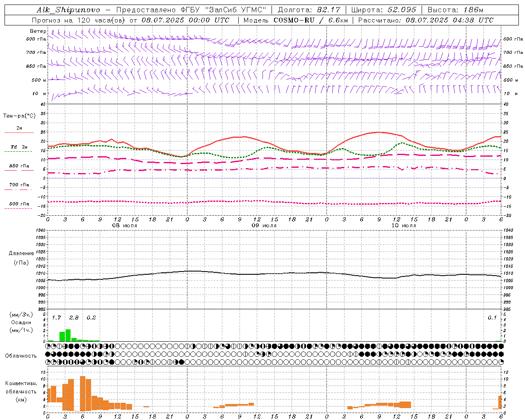Image resolution: width=525 pixels, height=420 pixels.
Task: Select the 08 июля date label
Action: pyautogui.click(x=125, y=226)
